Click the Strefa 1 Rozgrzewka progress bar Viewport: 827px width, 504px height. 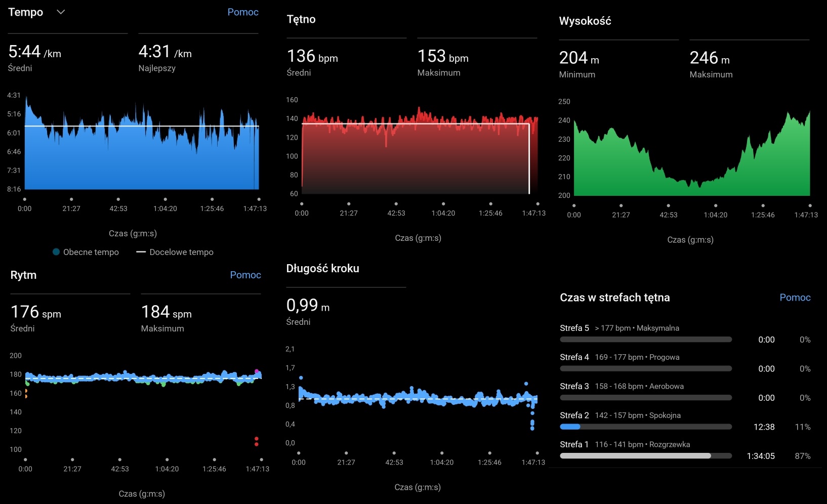[x=645, y=456]
